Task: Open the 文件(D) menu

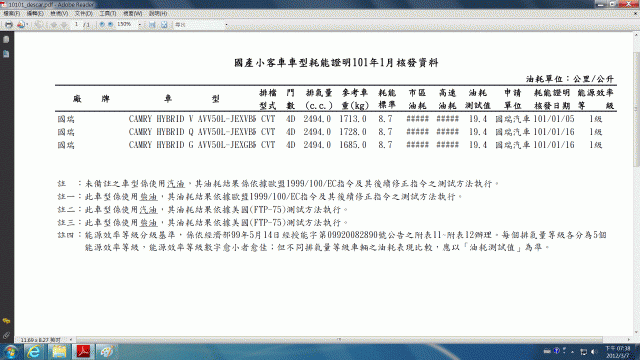Action: coord(84,13)
